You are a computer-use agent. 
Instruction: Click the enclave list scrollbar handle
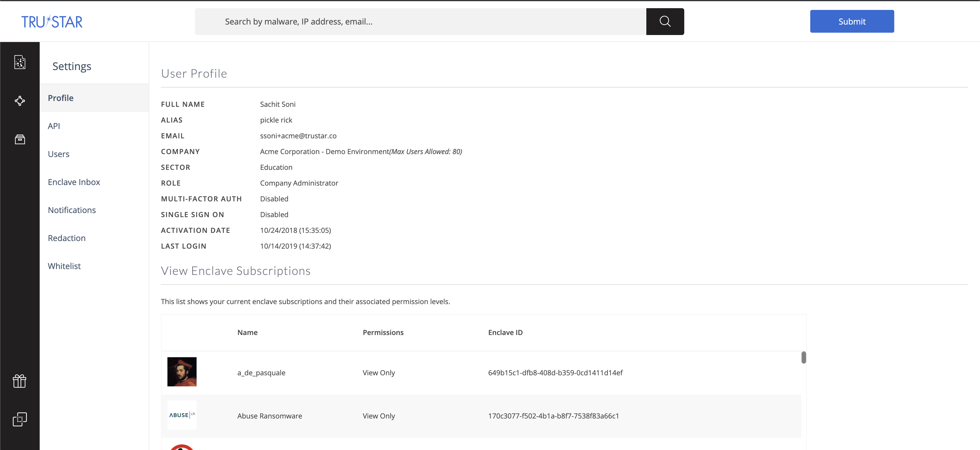tap(804, 357)
